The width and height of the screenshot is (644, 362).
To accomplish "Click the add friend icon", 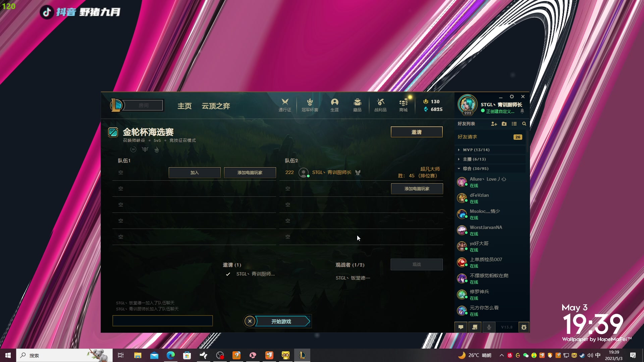I will [494, 124].
